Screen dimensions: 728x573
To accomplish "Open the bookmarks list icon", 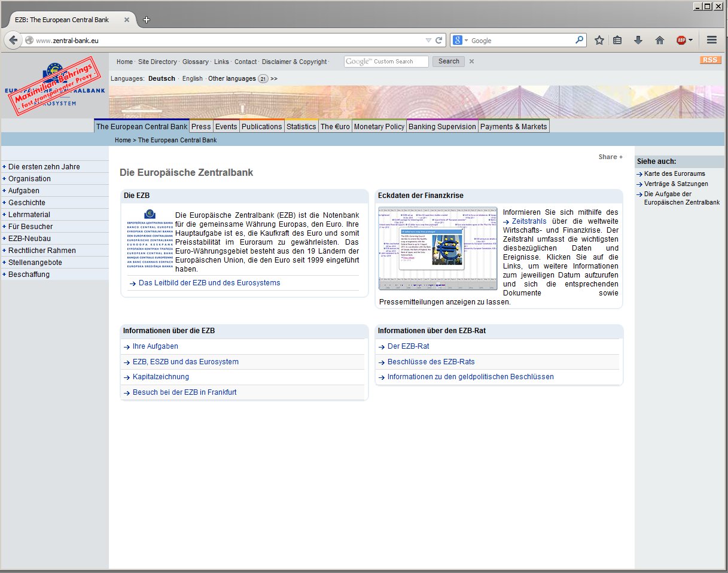I will [x=617, y=40].
